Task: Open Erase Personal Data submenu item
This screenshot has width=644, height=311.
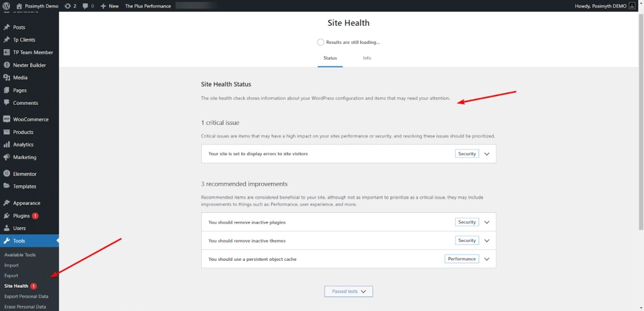Action: coord(25,307)
